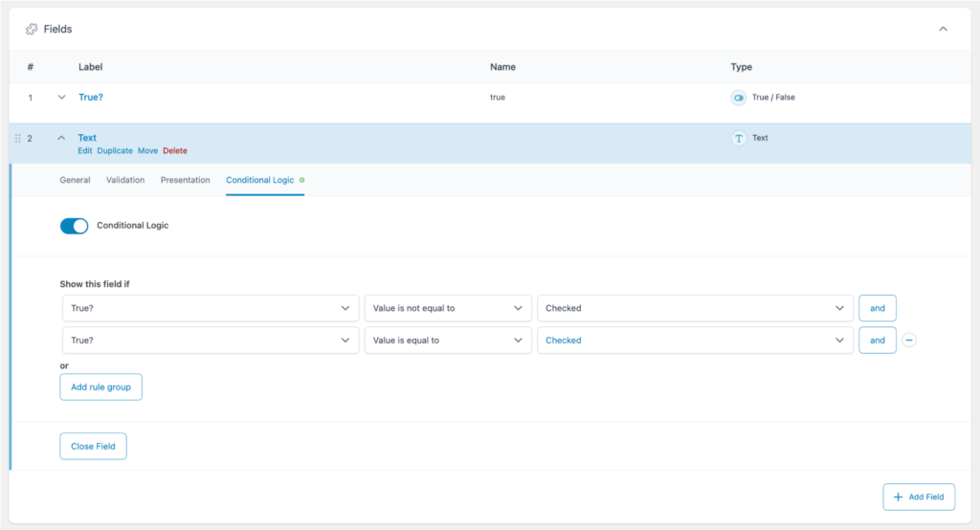Viewport: 980px width, 530px height.
Task: Click the True / False type icon
Action: click(738, 98)
